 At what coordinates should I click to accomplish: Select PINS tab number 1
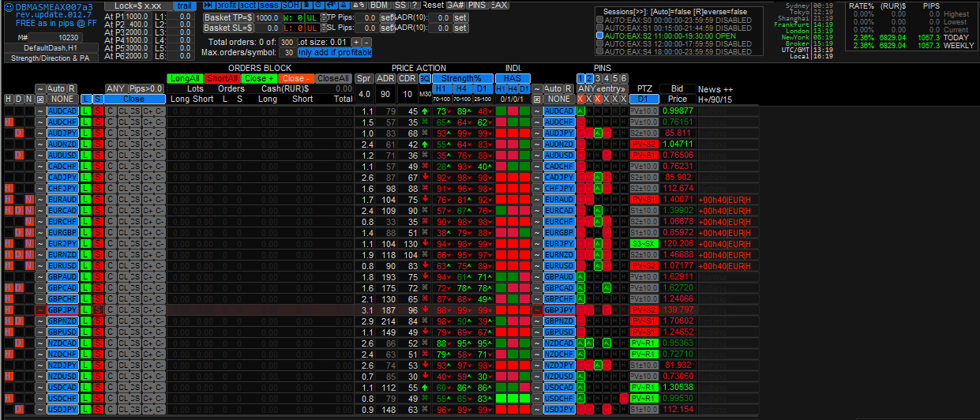pyautogui.click(x=580, y=78)
